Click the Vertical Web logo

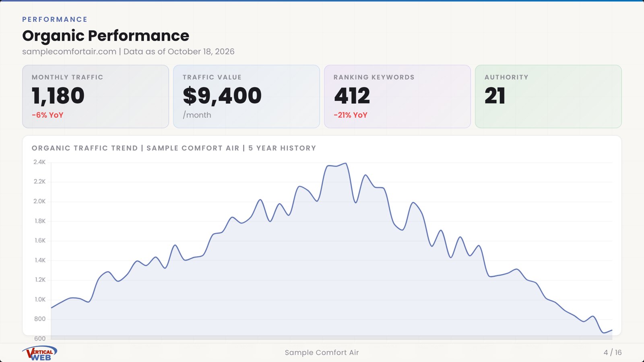pos(39,353)
